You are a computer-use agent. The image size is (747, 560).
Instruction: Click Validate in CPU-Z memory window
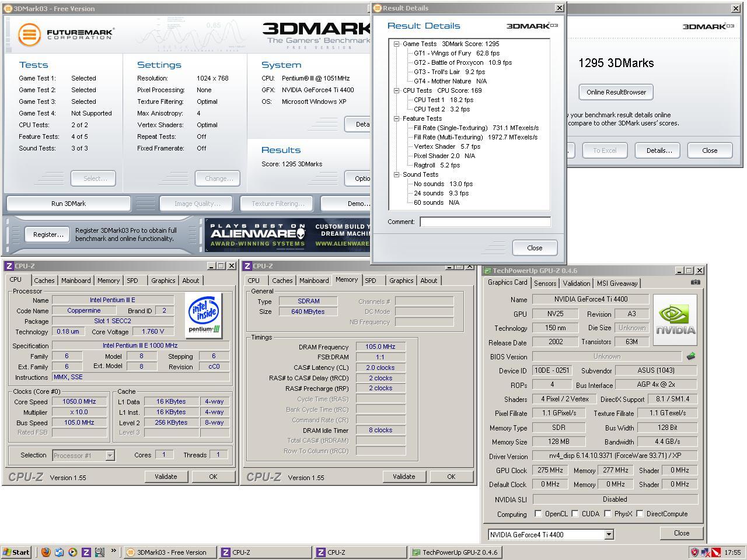click(x=404, y=477)
